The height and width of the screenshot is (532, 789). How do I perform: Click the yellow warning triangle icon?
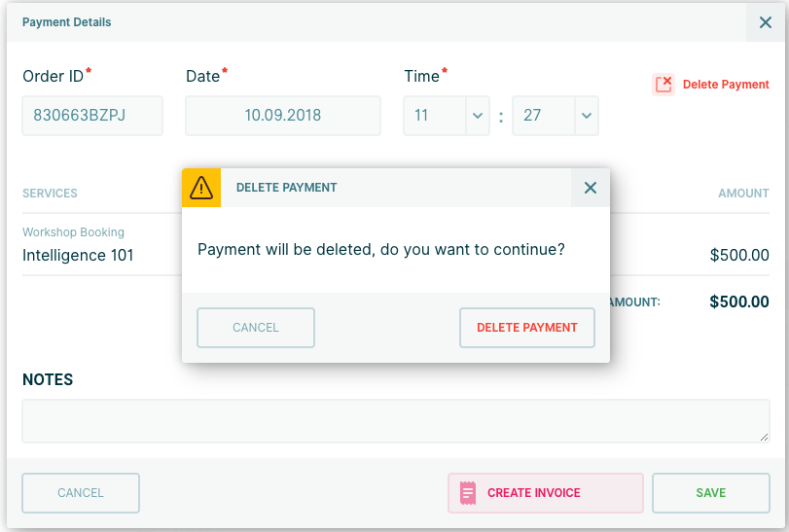tap(201, 188)
